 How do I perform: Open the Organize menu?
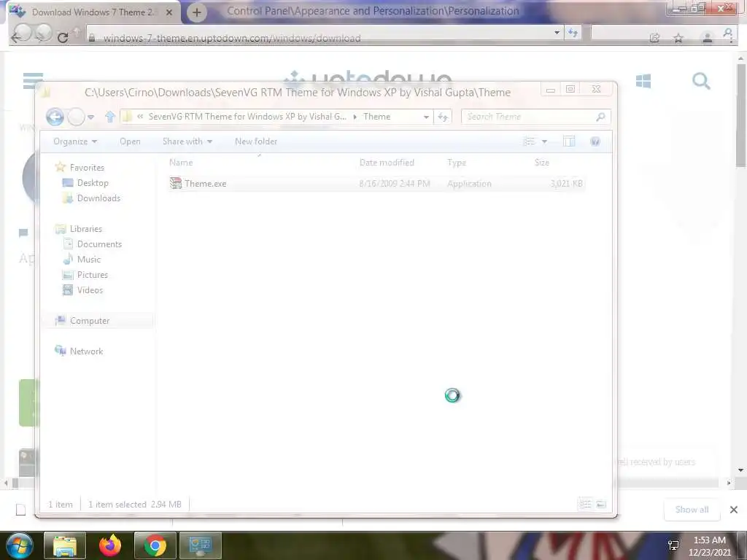pos(75,141)
